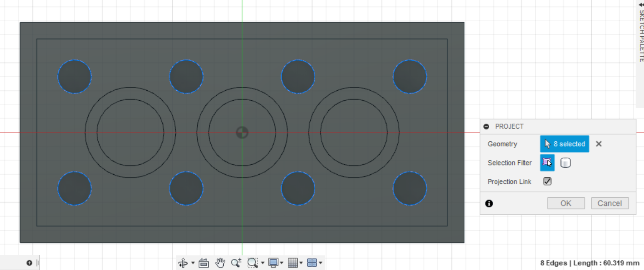Open Display Settings from the navigation bar
This screenshot has width=644, height=270.
[x=273, y=263]
